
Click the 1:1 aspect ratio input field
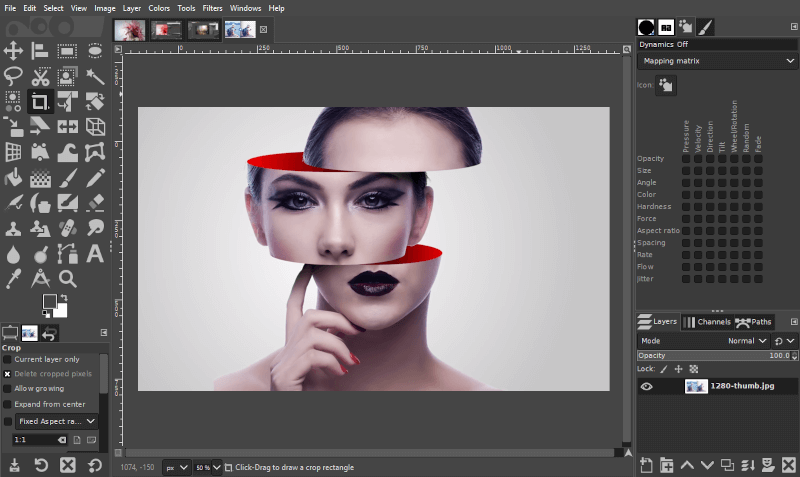[x=33, y=440]
